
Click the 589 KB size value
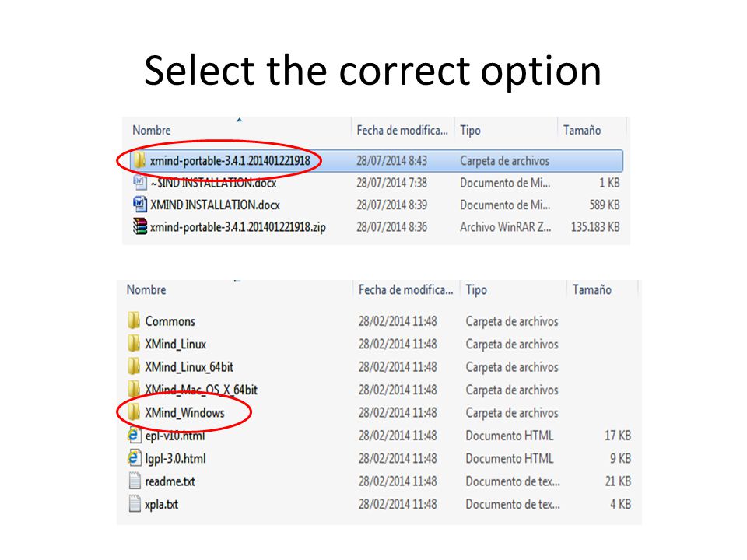tap(605, 205)
